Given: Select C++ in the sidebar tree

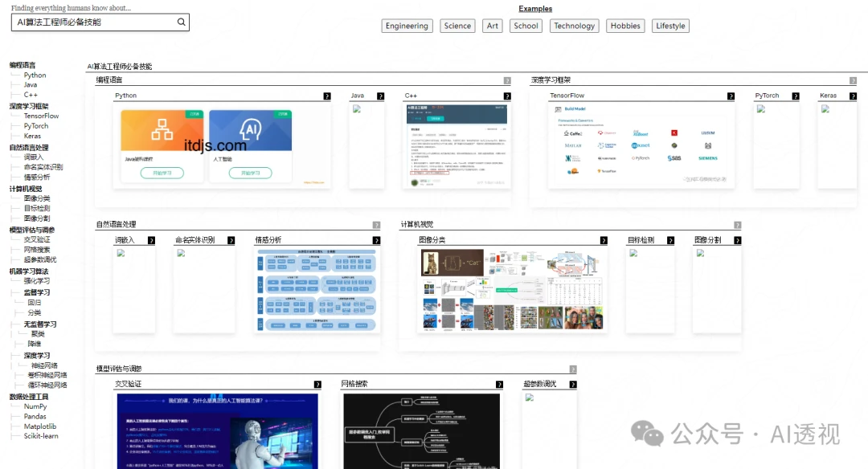Looking at the screenshot, I should point(31,95).
